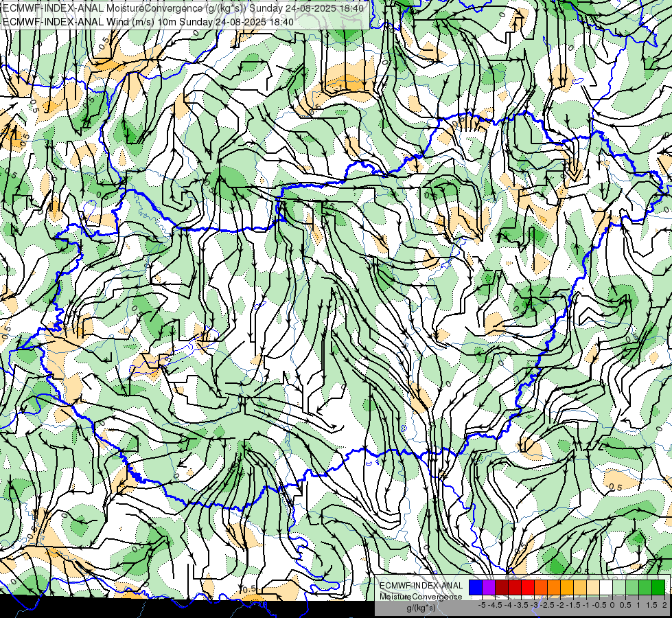This screenshot has width=672, height=618.
Task: Click the legend scale label -3
Action: (x=534, y=605)
